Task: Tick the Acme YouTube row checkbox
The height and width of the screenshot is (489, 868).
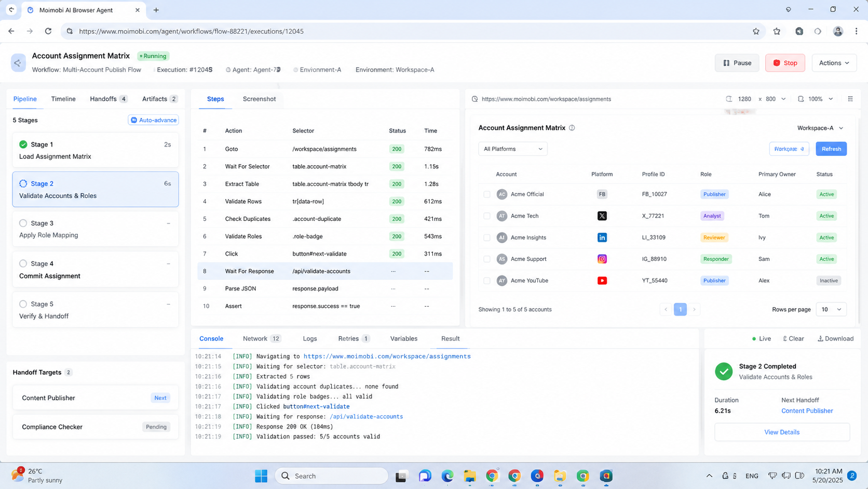Action: (486, 281)
